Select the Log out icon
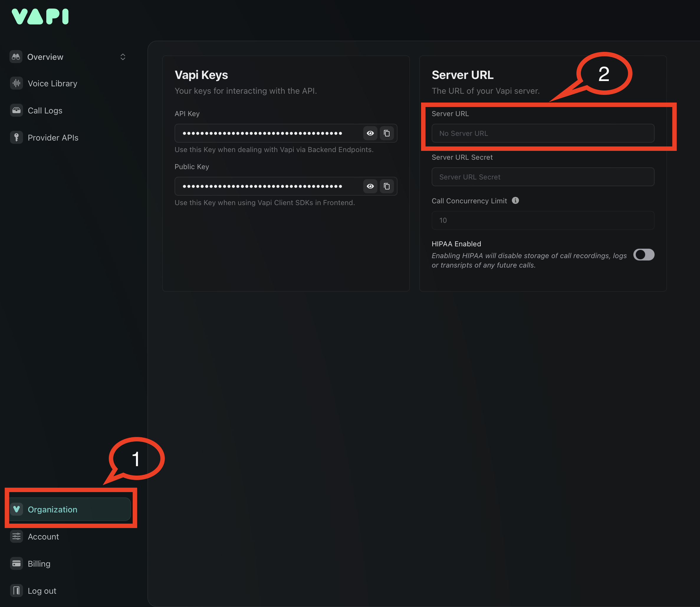This screenshot has height=607, width=700. (16, 590)
